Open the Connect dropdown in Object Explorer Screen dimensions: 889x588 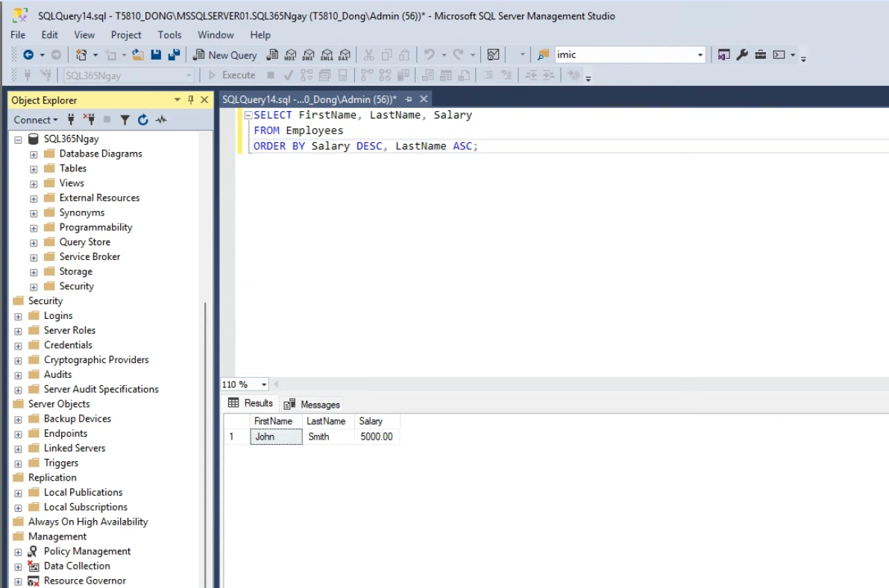pyautogui.click(x=36, y=120)
